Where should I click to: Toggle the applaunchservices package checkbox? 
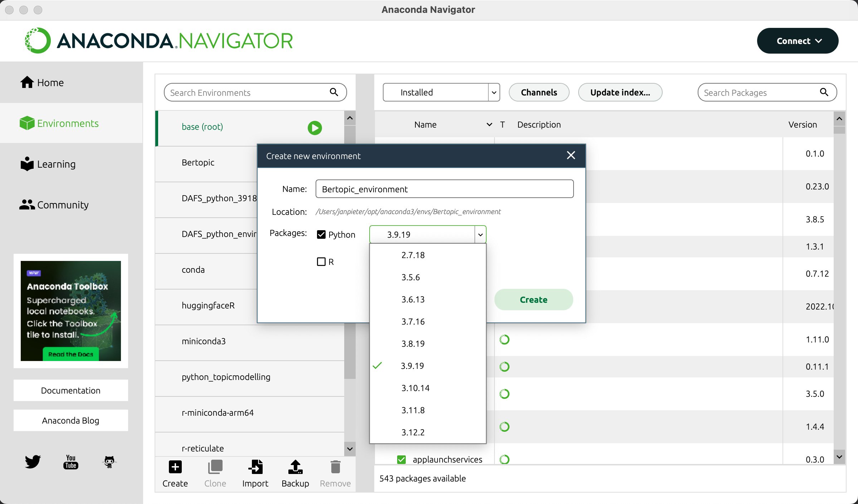coord(401,459)
